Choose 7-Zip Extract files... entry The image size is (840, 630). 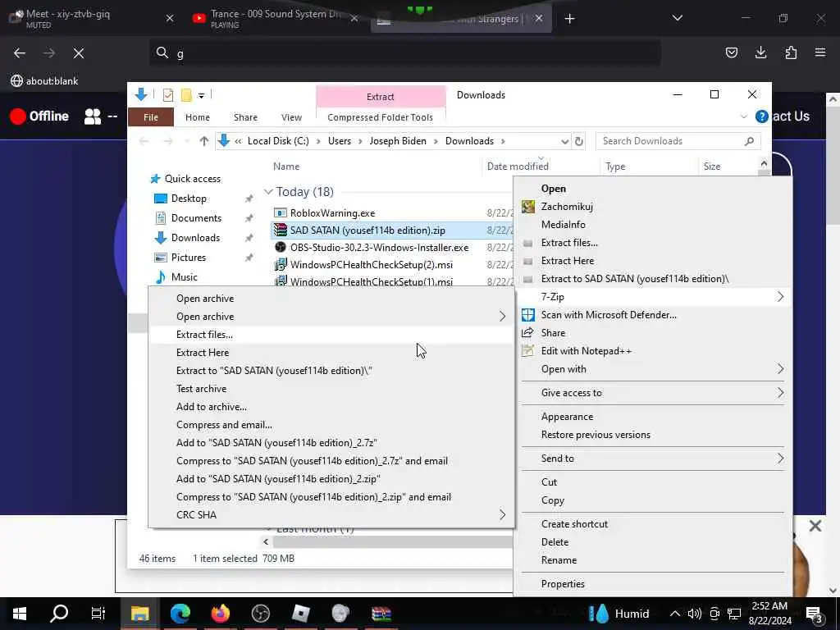click(331, 335)
